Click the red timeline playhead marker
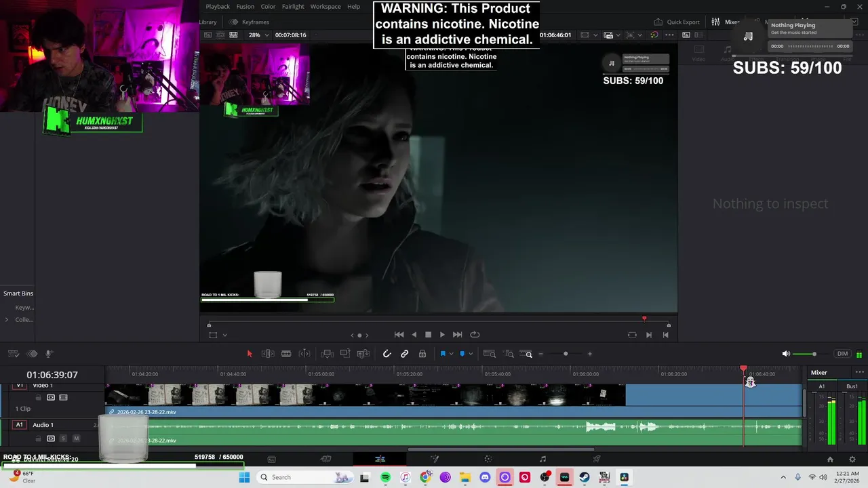This screenshot has width=868, height=488. tap(743, 369)
